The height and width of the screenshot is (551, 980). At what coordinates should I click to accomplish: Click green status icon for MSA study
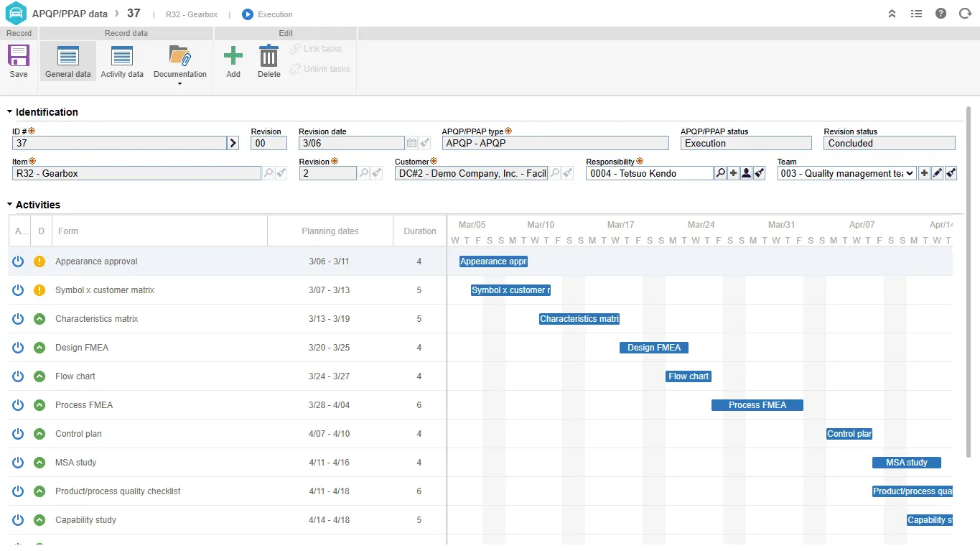(39, 463)
